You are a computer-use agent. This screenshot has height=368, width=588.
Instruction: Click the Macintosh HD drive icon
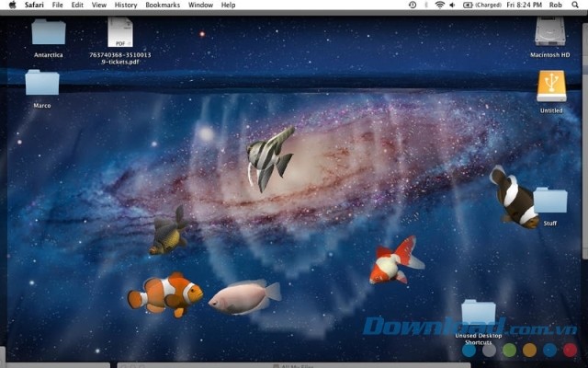550,32
